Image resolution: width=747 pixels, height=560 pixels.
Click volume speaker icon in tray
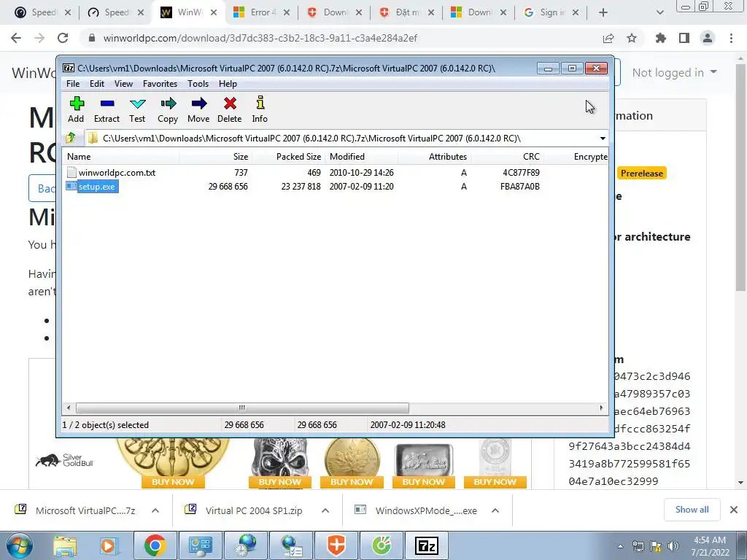673,546
